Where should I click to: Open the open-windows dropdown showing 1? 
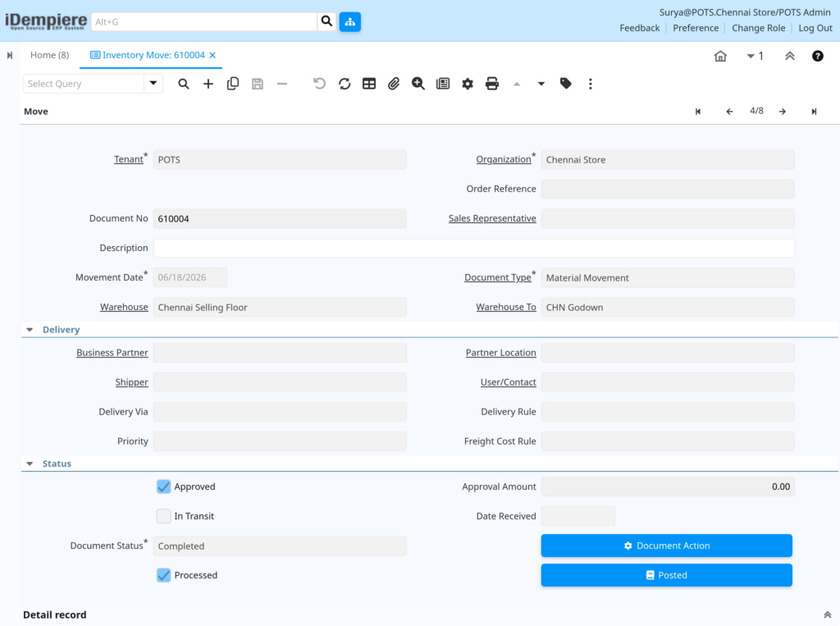[755, 56]
